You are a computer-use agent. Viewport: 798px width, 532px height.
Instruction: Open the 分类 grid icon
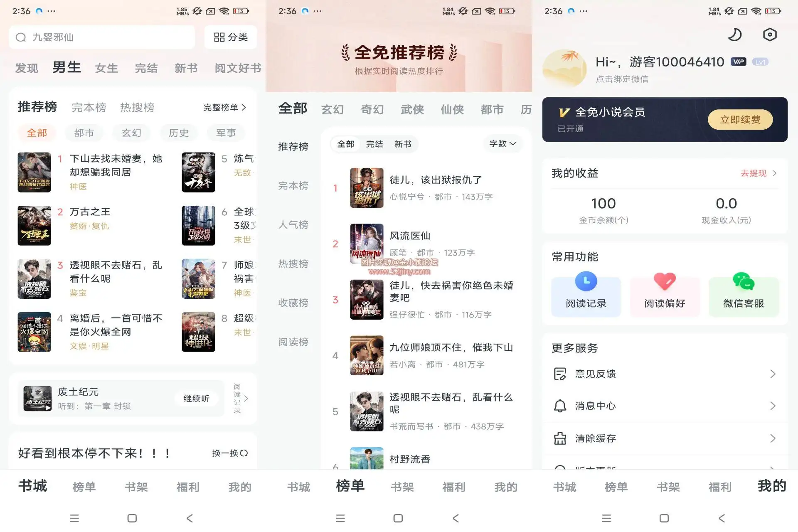pos(219,37)
